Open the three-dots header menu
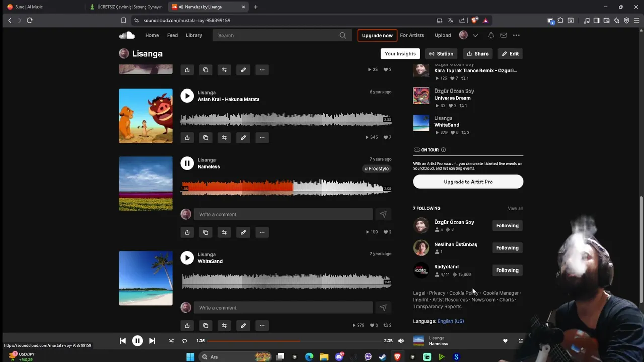The width and height of the screenshot is (644, 362). 516,35
